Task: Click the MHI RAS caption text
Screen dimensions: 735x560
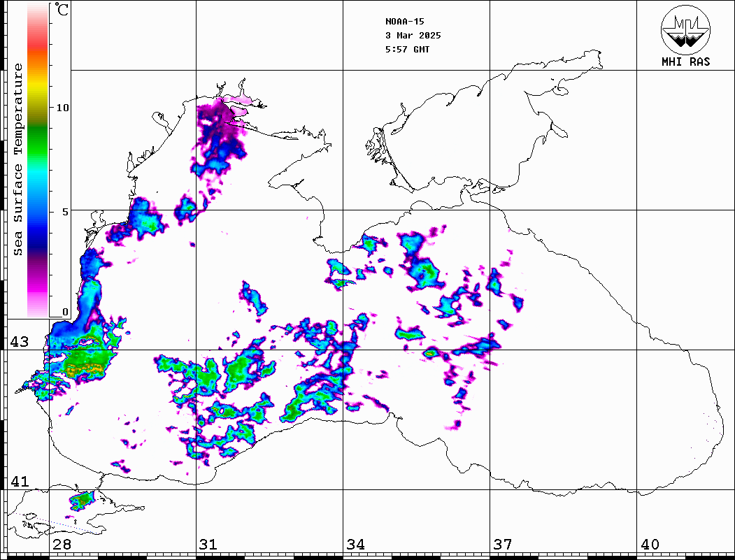Action: point(686,62)
